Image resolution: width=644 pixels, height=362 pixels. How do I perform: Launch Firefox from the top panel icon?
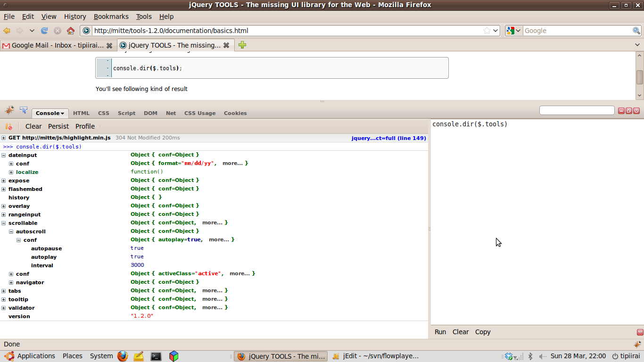tap(123, 356)
